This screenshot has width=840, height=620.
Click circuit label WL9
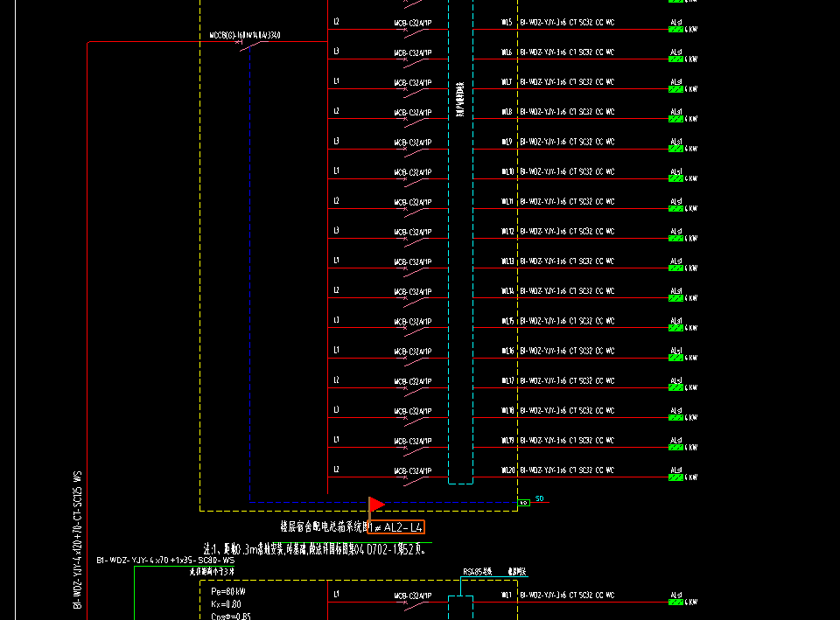(x=507, y=142)
